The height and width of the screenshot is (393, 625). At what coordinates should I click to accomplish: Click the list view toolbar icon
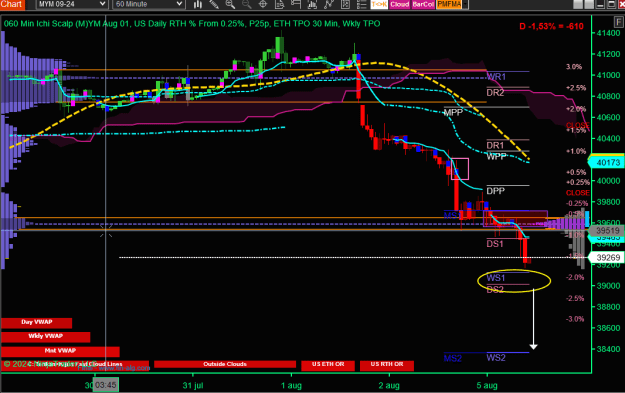pos(362,4)
